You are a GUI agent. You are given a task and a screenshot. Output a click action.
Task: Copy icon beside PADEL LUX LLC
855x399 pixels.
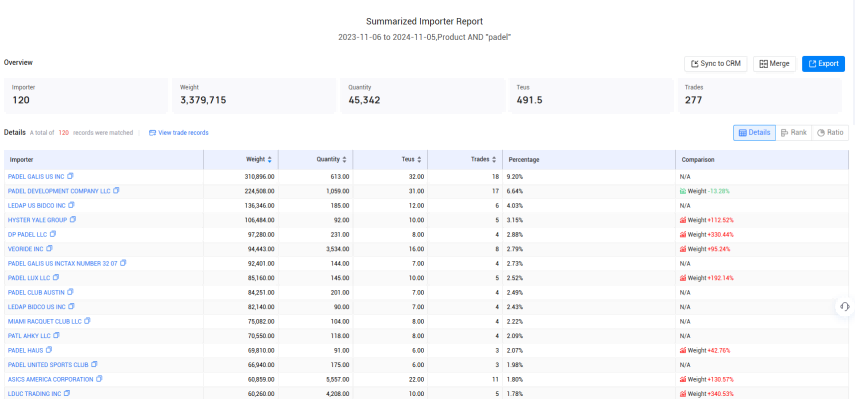pos(56,277)
